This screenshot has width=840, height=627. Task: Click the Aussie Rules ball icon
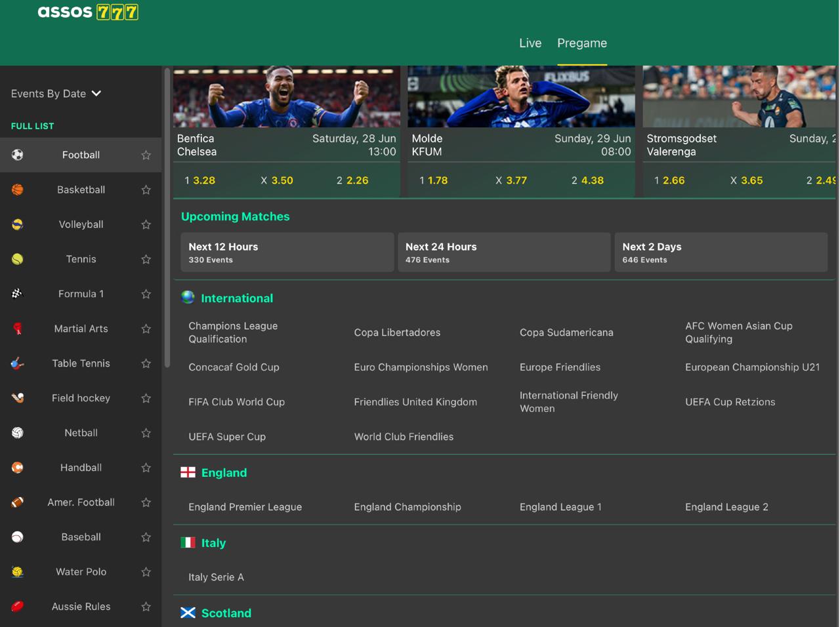coord(18,607)
